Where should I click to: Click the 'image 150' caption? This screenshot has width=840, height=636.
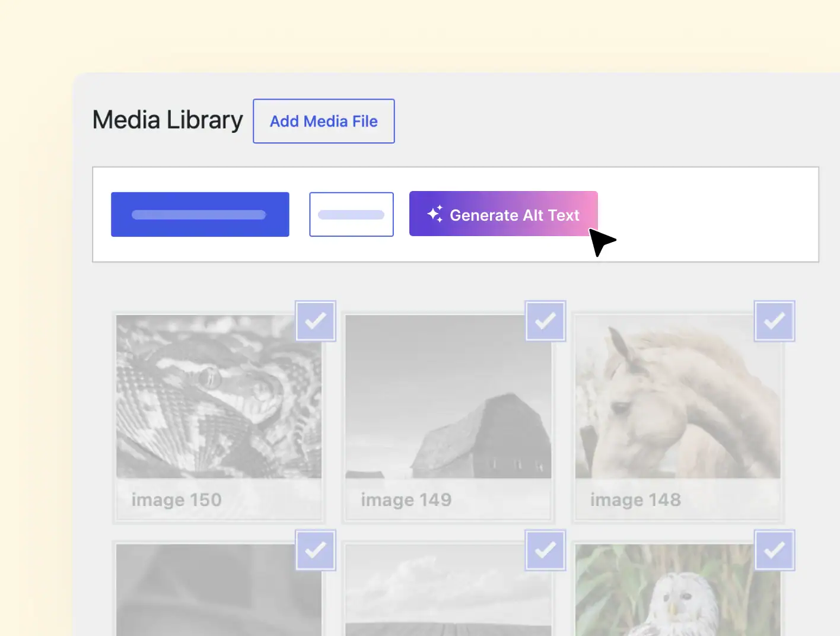click(177, 500)
